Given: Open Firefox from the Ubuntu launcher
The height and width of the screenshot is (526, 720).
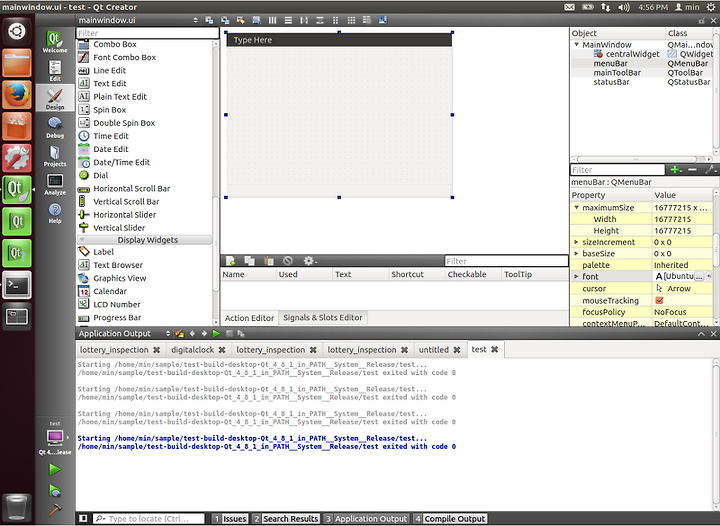Looking at the screenshot, I should click(17, 95).
